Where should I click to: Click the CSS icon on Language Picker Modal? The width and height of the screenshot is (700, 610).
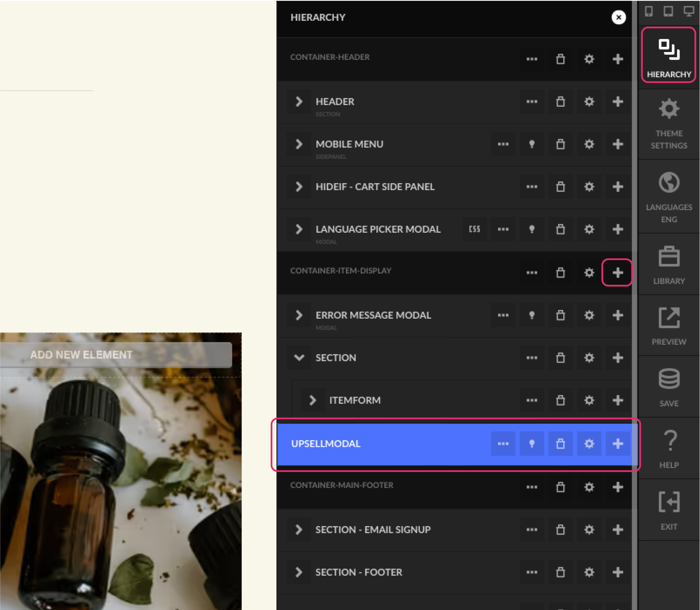pos(474,229)
